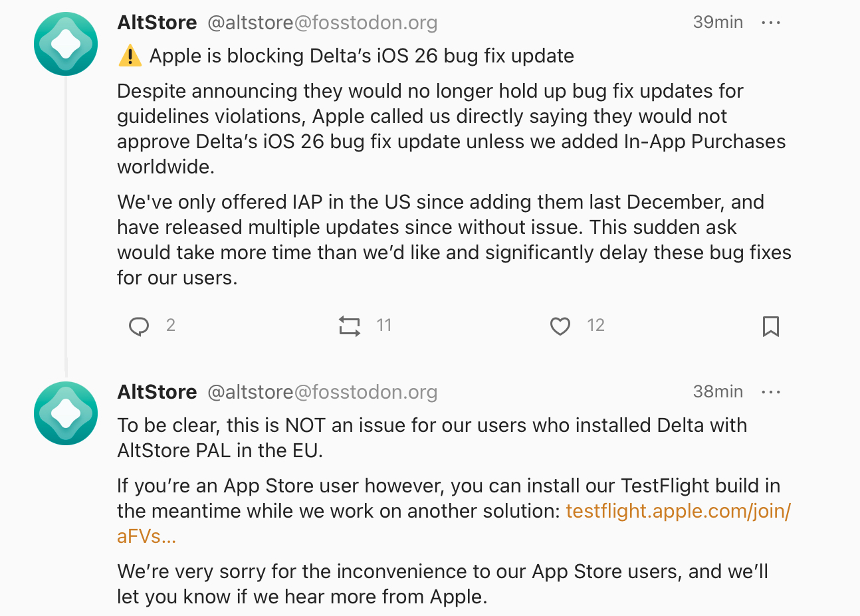The width and height of the screenshot is (860, 616).
Task: Click the boost count of 11
Action: pos(384,326)
